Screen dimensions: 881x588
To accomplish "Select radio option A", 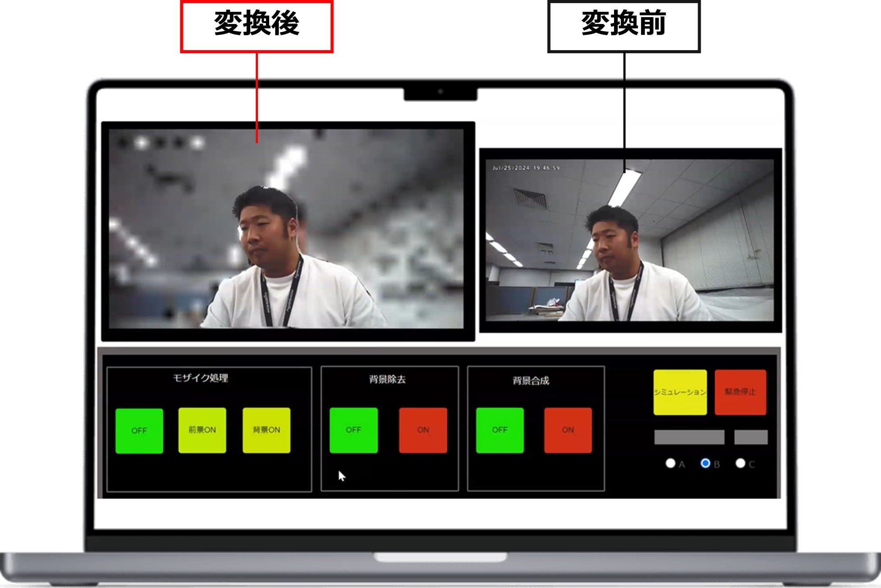I will click(670, 463).
